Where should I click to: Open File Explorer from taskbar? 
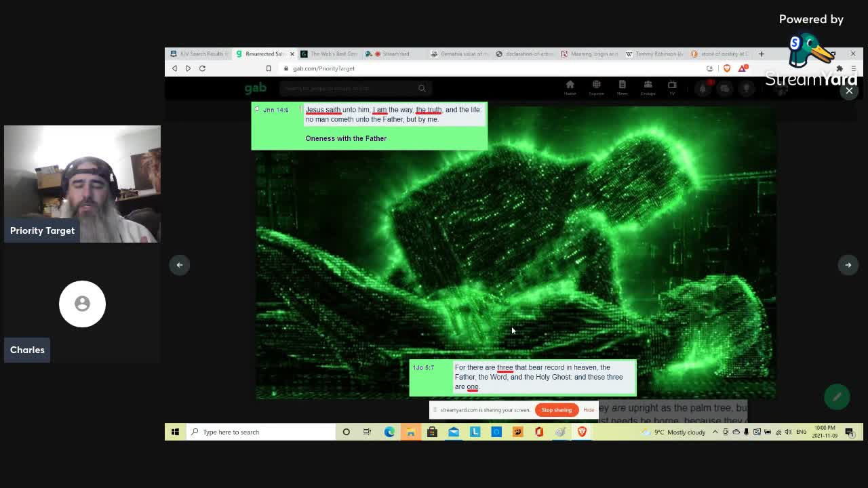pos(410,432)
